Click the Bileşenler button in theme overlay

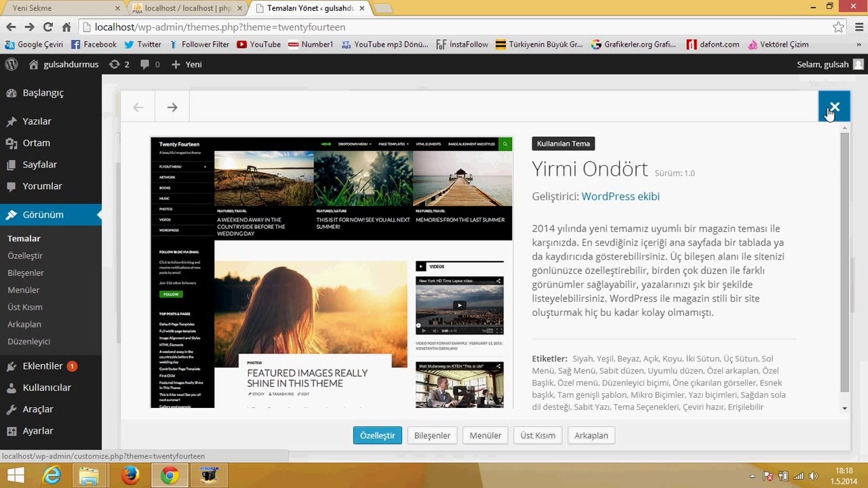[433, 435]
